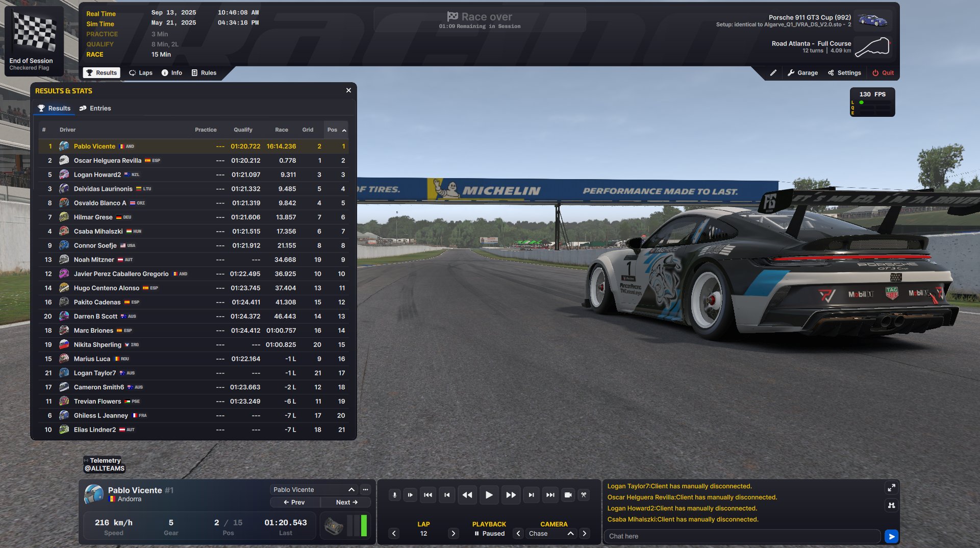Click the video camera icon button
Screen dimensions: 980x548
[568, 495]
